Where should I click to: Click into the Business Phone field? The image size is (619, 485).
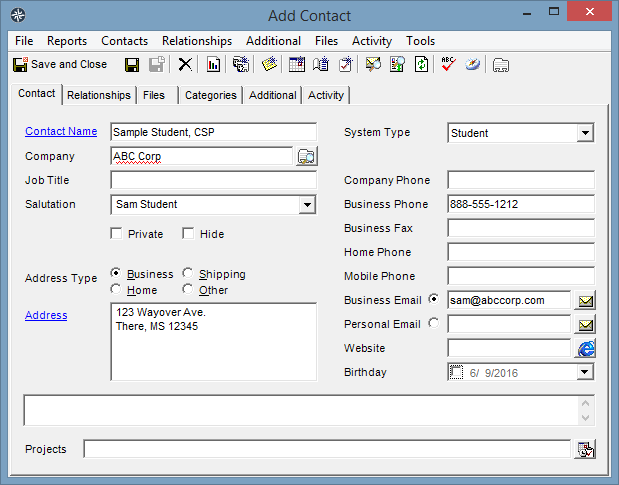click(521, 204)
